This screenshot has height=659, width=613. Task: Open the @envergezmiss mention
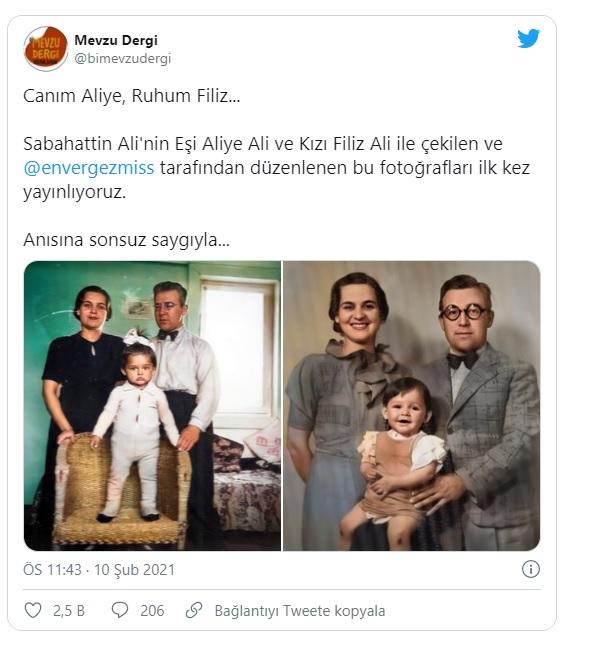89,168
